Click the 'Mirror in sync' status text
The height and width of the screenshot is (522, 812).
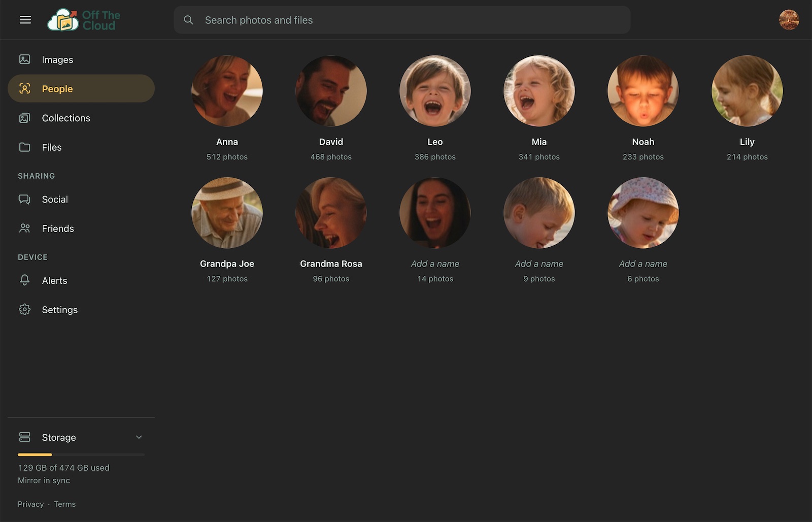[44, 480]
